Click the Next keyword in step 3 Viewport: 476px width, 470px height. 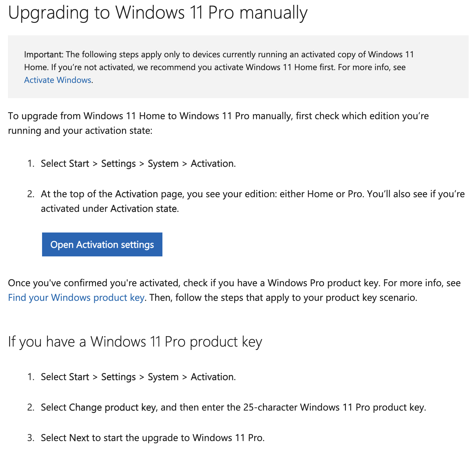coord(80,437)
